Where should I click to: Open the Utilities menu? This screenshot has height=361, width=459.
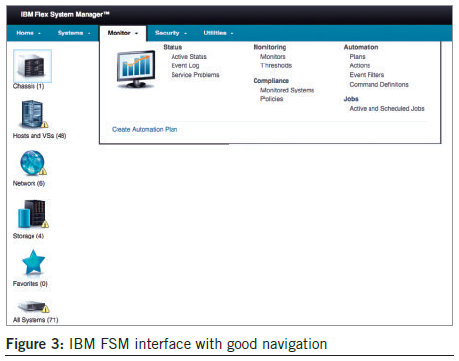coord(218,33)
